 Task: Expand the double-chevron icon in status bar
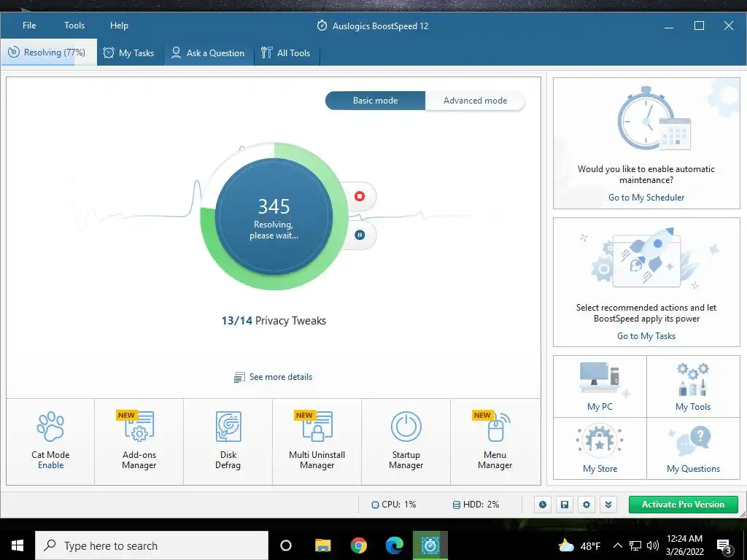608,505
